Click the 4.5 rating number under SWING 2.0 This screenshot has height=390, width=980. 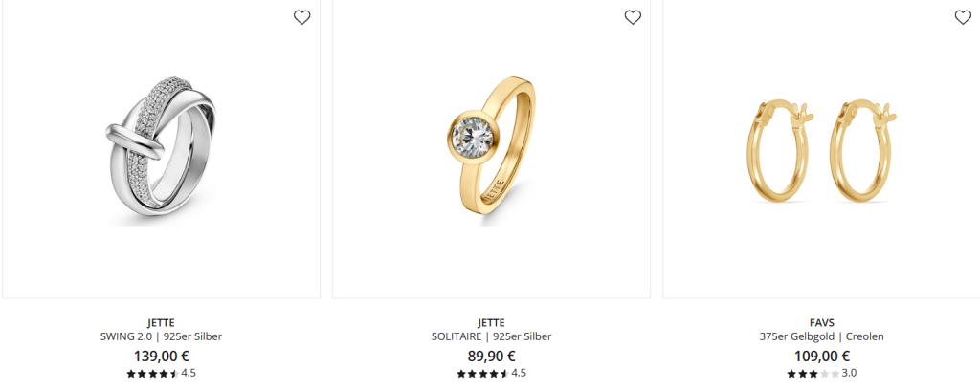coord(189,373)
